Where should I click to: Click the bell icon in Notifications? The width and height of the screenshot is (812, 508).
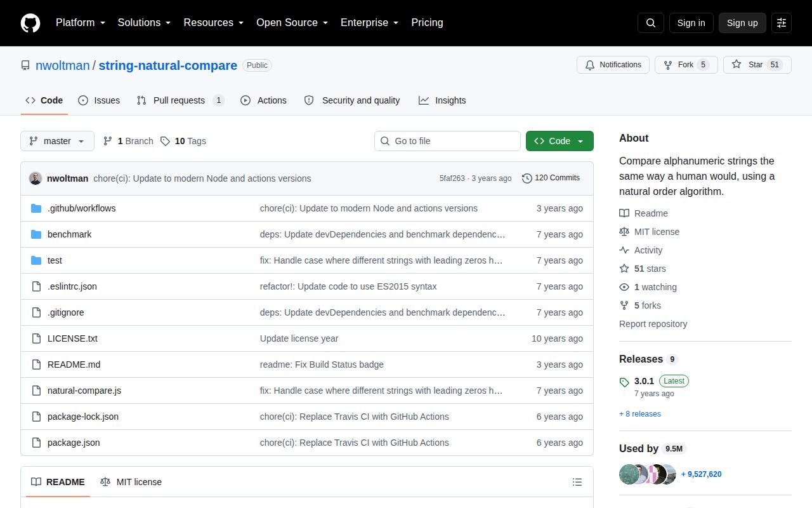coord(590,65)
